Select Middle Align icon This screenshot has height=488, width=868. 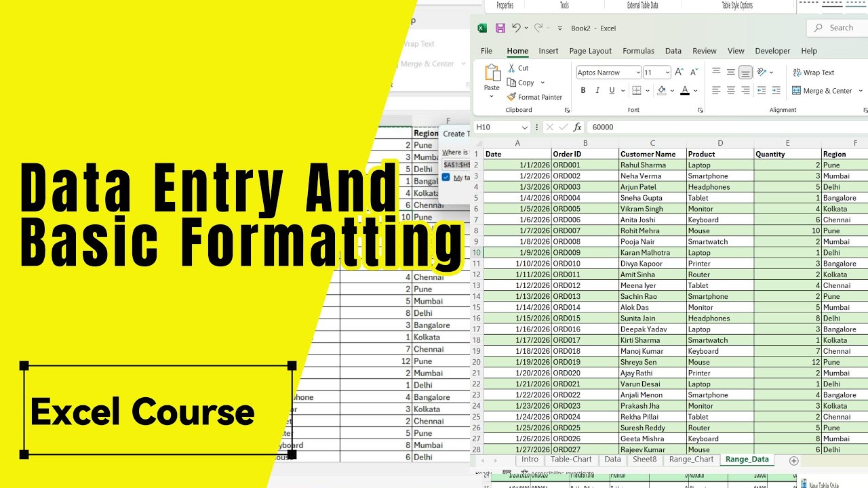(731, 72)
